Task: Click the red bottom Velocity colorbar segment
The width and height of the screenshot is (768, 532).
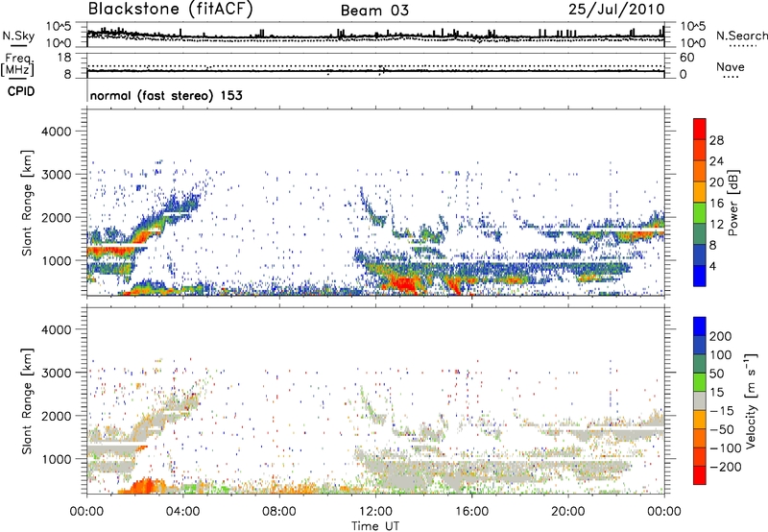Action: pos(700,475)
